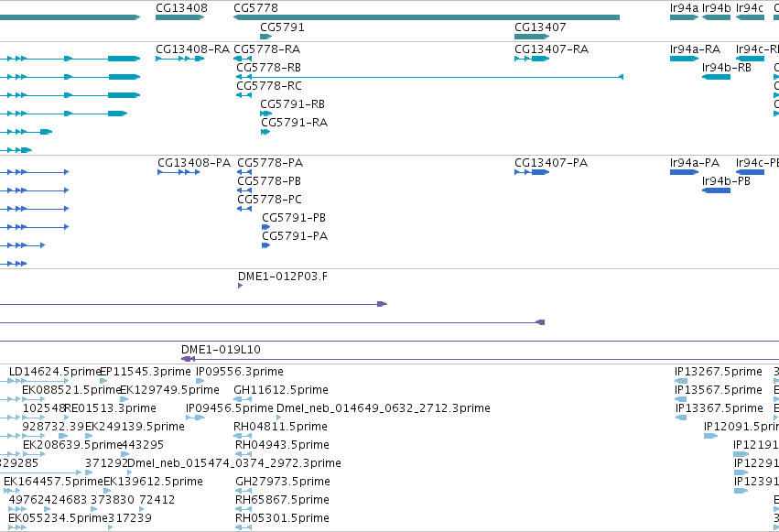Select the CG13408 gene bar
Screen dimensions: 779x532
click(x=179, y=17)
